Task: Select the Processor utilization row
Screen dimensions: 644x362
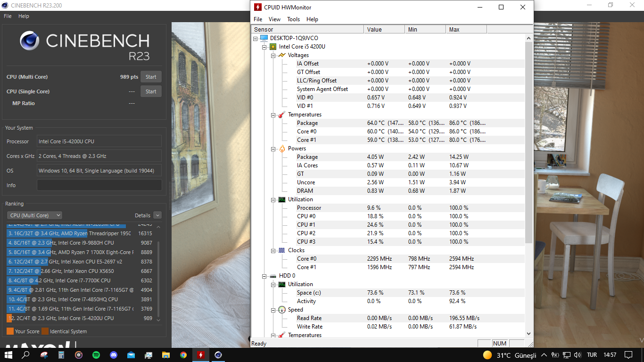Action: click(388, 208)
